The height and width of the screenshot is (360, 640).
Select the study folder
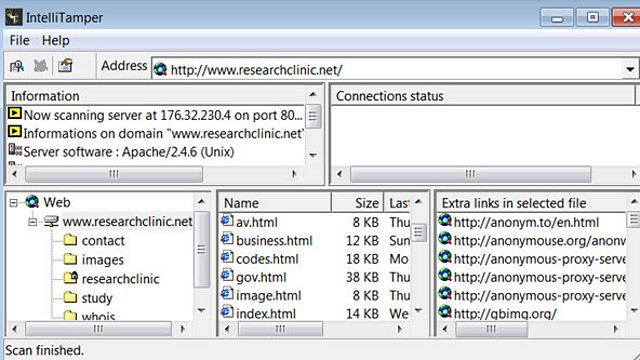click(97, 298)
